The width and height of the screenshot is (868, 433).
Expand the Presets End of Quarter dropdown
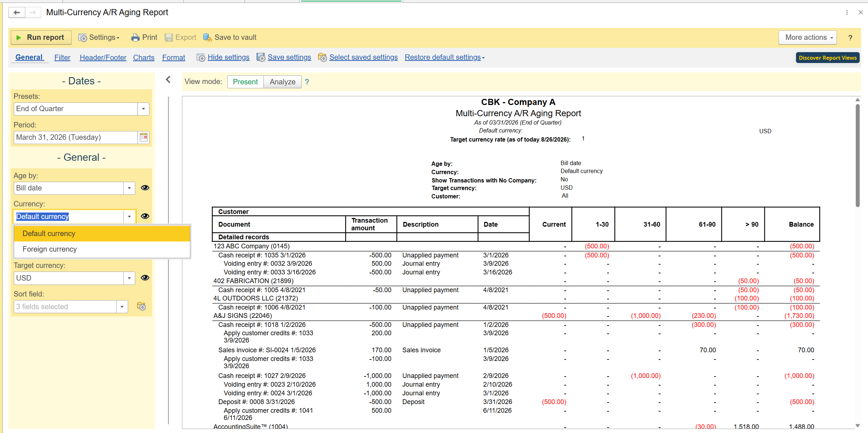(x=144, y=109)
